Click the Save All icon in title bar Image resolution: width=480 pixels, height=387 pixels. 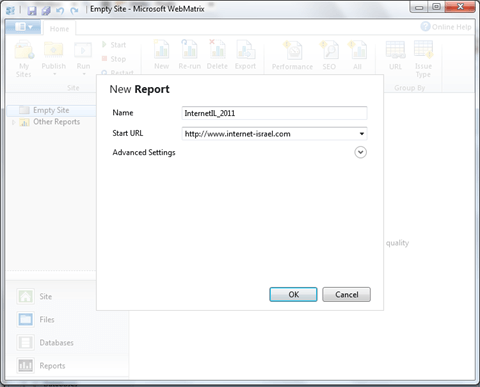[46, 10]
